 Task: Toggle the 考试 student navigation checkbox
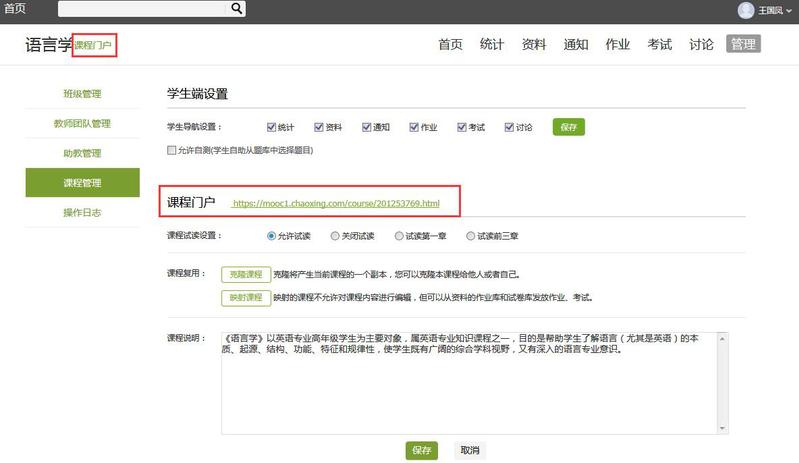(x=462, y=127)
